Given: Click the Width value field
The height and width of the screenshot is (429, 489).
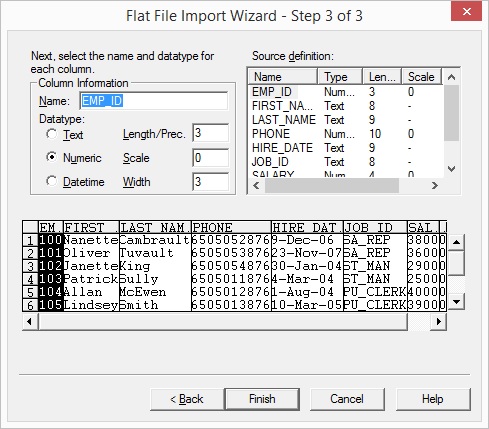Looking at the screenshot, I should point(210,182).
